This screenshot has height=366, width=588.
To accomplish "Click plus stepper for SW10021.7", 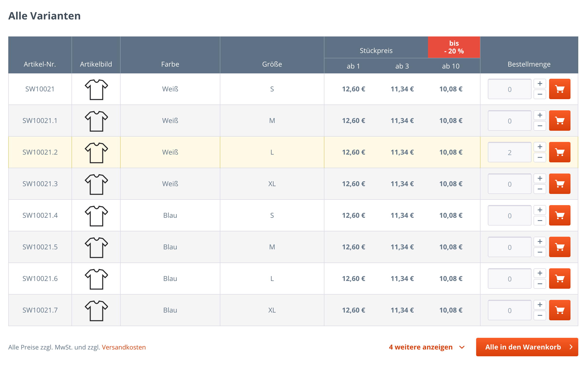I will pos(540,305).
